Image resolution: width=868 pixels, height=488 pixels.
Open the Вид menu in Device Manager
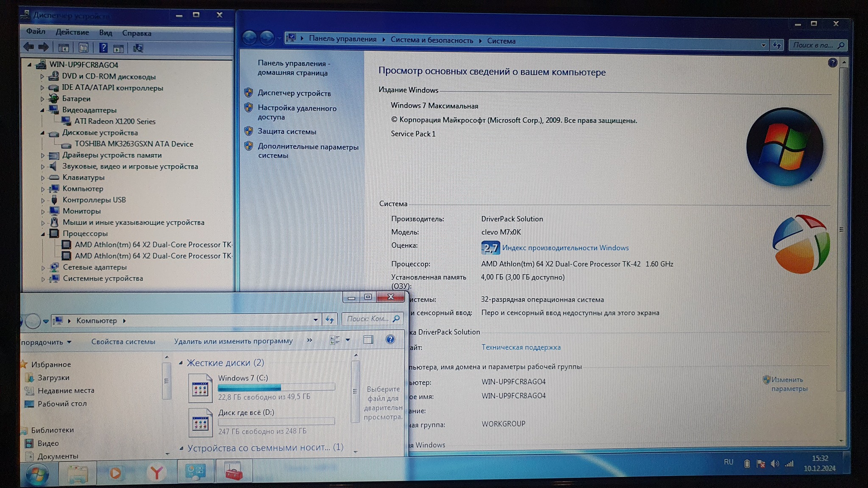pos(106,33)
